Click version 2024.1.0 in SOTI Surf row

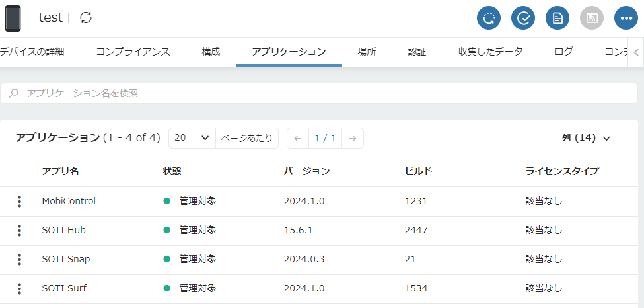pos(304,289)
